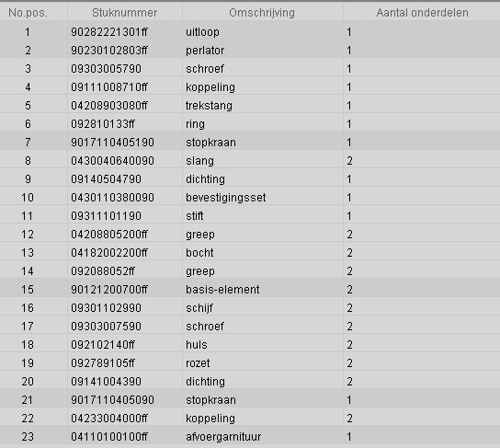The width and height of the screenshot is (500, 448).
Task: Open part number 09303005790
Action: (x=106, y=69)
